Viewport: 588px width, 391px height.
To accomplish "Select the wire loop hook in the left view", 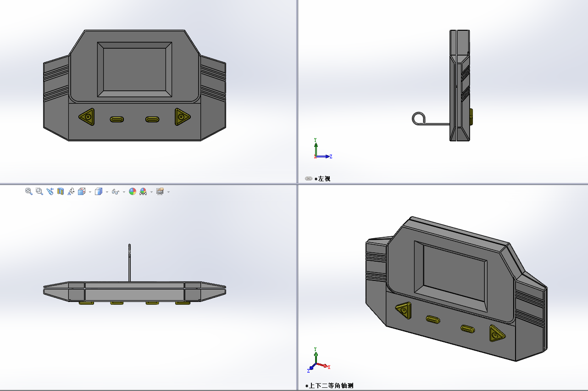I will coord(419,119).
